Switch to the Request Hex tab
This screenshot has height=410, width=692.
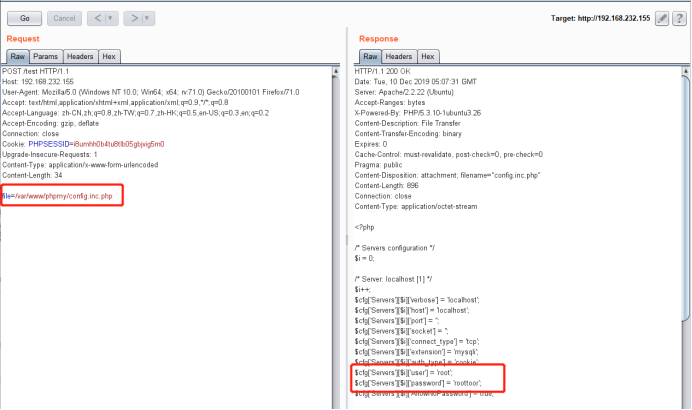[x=109, y=56]
